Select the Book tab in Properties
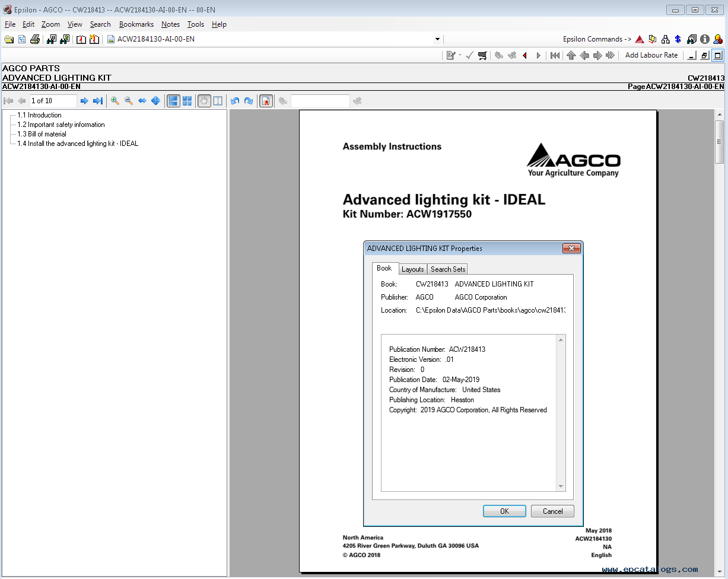Image resolution: width=728 pixels, height=579 pixels. click(384, 268)
